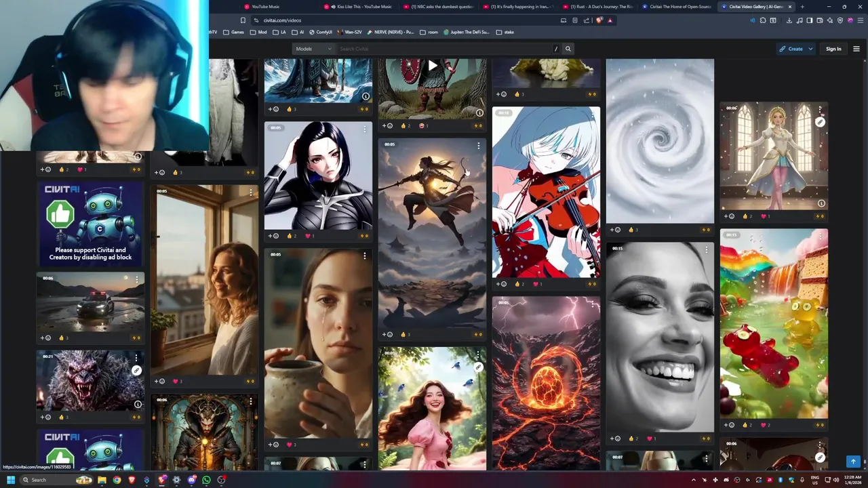868x488 pixels.
Task: Toggle thumbs-up on the violin girl card
Action: point(519,284)
